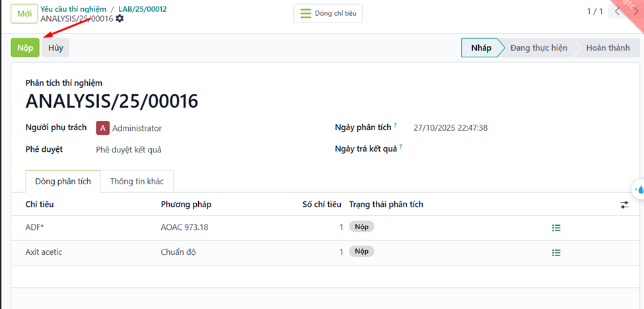Create new record with Mới button
Screen dimensions: 644x309
(24, 13)
